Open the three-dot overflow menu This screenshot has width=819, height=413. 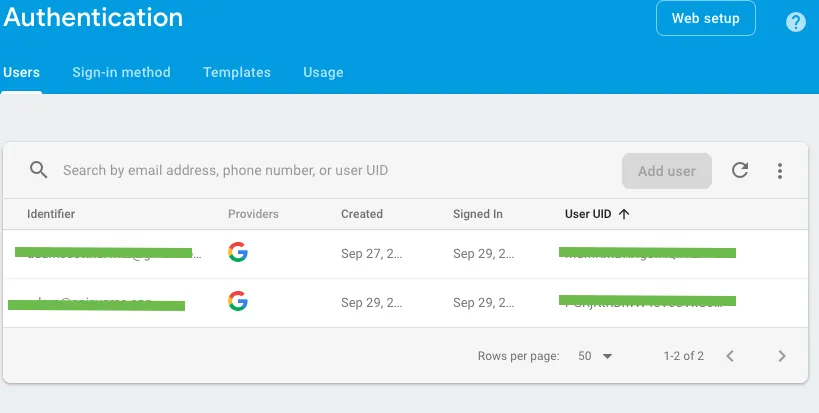780,171
